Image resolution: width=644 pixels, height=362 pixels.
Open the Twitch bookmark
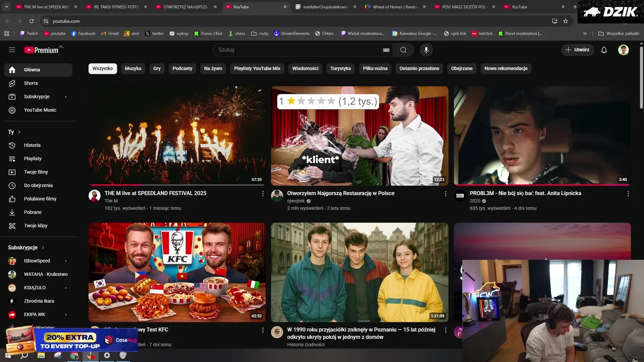pyautogui.click(x=29, y=34)
